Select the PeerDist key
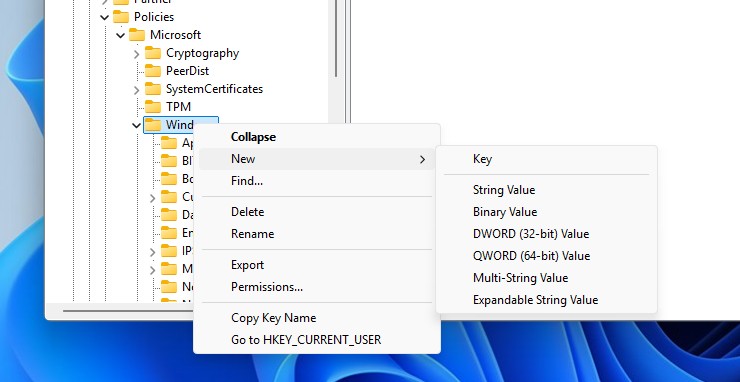This screenshot has width=740, height=382. [x=187, y=71]
